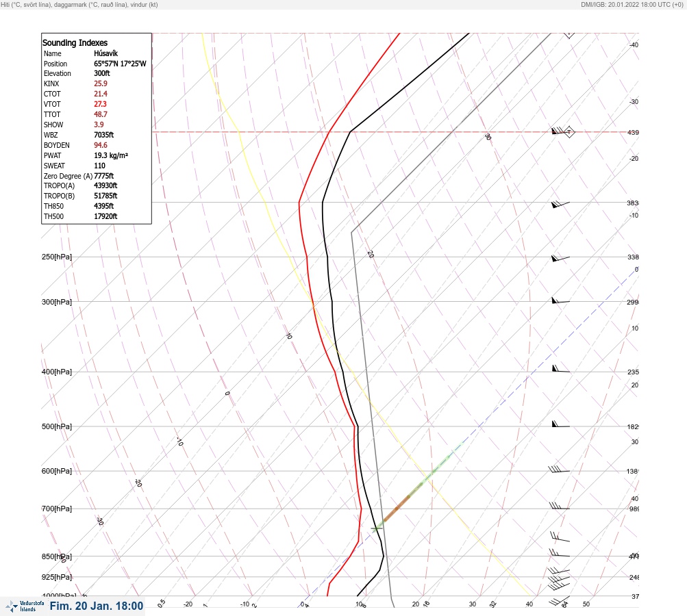This screenshot has width=687, height=616.
Task: Click the wind barb at 500 hPa level
Action: [x=561, y=424]
